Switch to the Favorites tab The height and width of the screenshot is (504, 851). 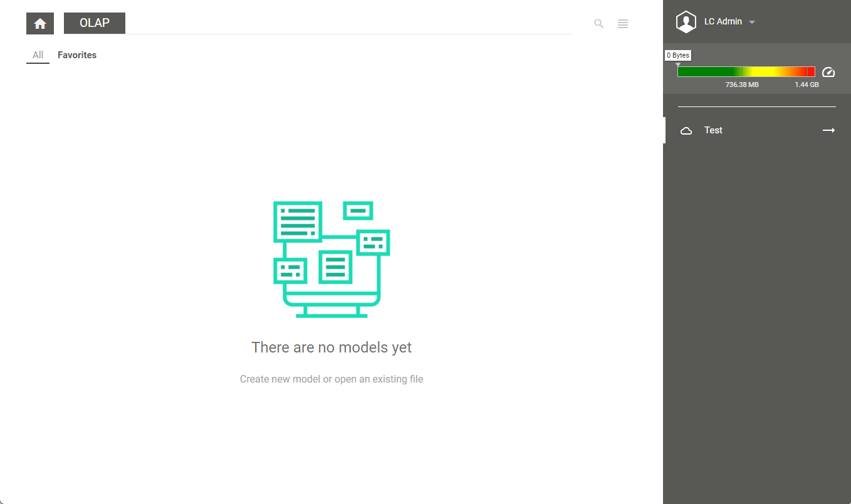point(77,55)
